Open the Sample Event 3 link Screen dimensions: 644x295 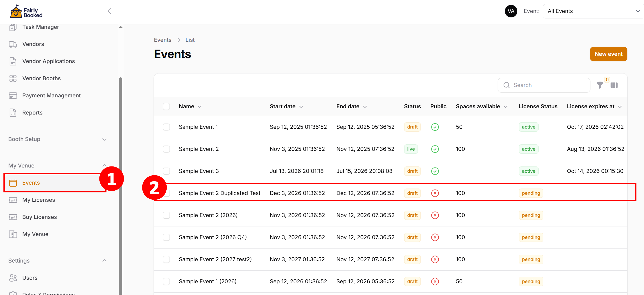point(199,171)
